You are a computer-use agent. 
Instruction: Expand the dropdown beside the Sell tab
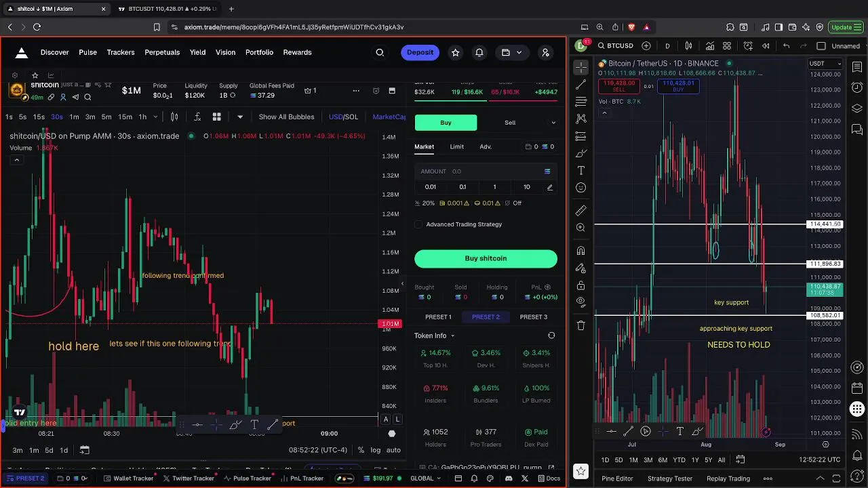coord(553,123)
